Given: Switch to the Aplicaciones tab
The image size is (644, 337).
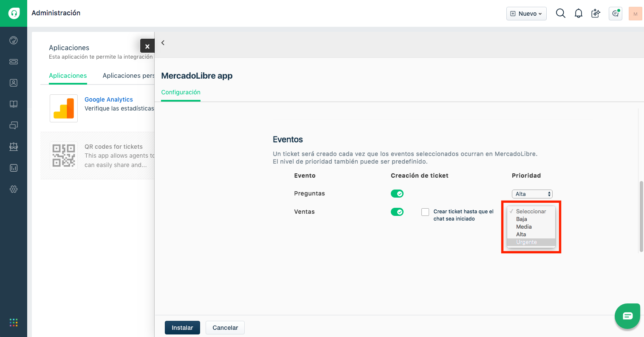Looking at the screenshot, I should pos(68,76).
